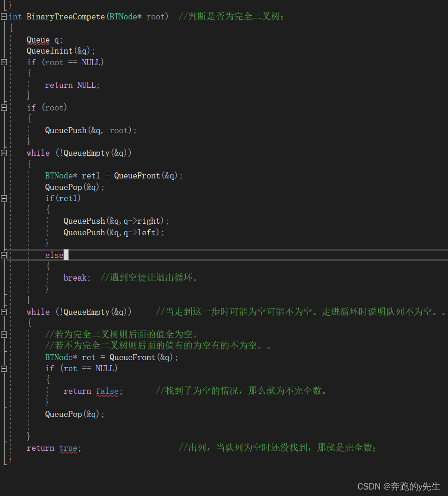The image size is (448, 496).
Task: Click the '//判断是否为完全二叉树' comment
Action: [x=231, y=17]
